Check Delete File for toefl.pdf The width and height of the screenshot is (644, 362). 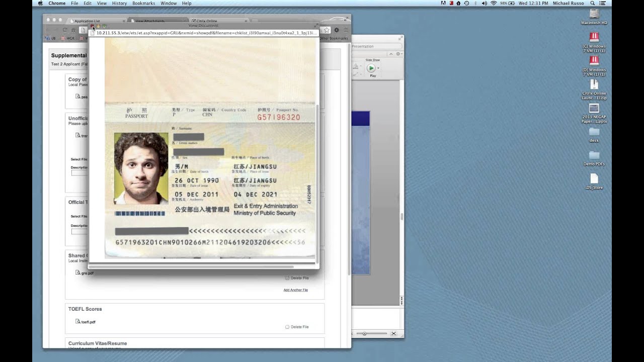[287, 327]
